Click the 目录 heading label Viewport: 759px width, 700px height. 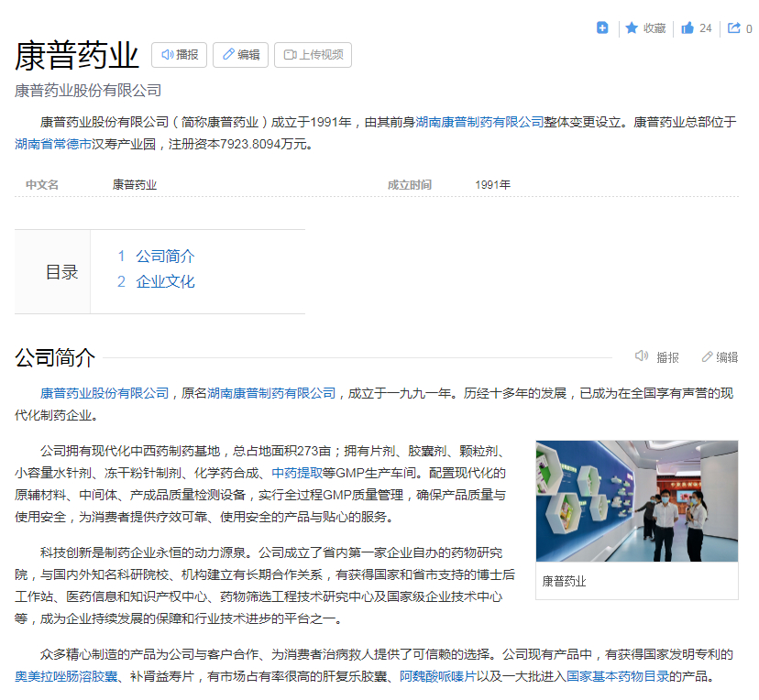pyautogui.click(x=61, y=272)
